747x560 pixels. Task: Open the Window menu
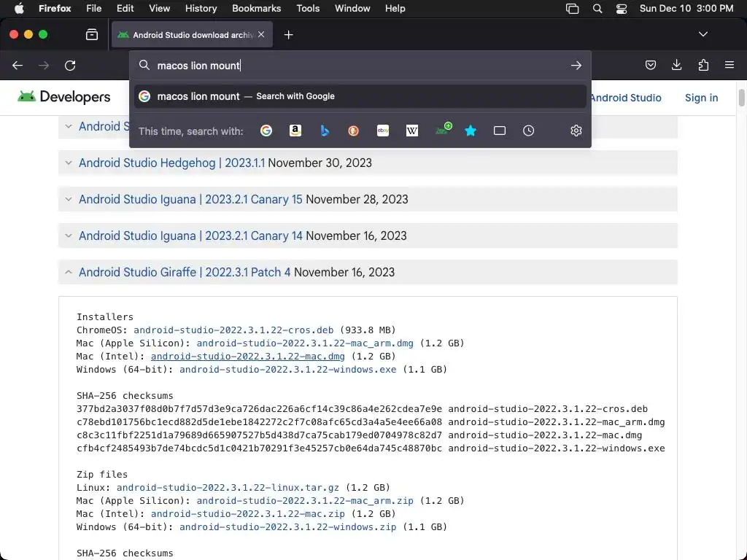pyautogui.click(x=352, y=9)
